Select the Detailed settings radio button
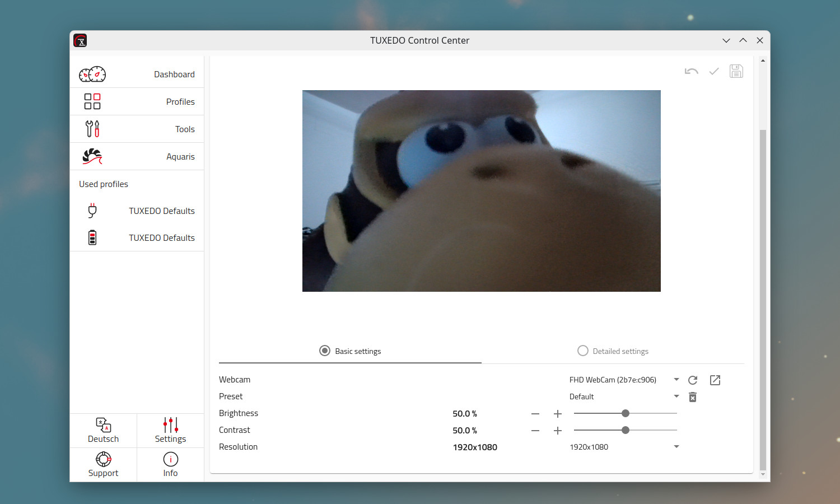 583,351
